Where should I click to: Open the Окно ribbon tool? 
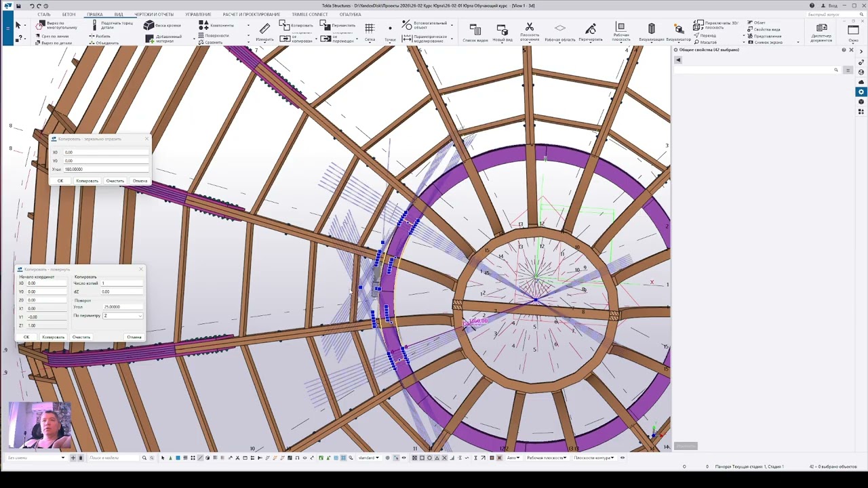click(x=853, y=32)
